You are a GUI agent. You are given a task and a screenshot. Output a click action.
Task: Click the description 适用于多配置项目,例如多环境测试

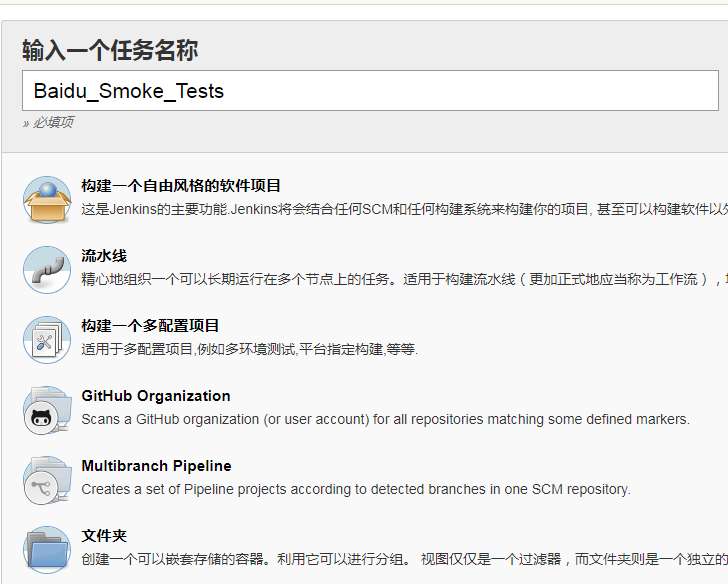pos(250,350)
